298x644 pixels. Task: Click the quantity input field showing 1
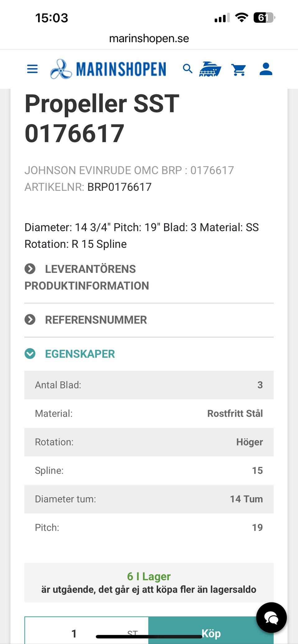click(74, 633)
